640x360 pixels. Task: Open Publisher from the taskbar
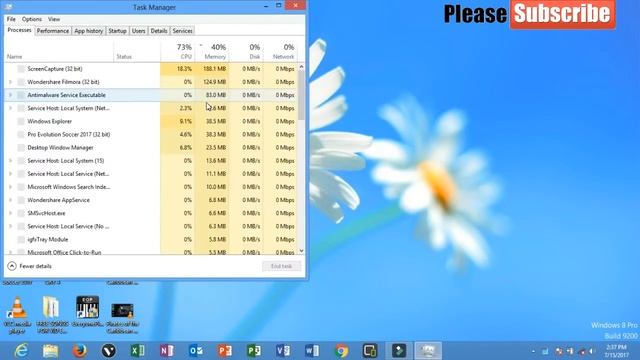pyautogui.click(x=253, y=351)
